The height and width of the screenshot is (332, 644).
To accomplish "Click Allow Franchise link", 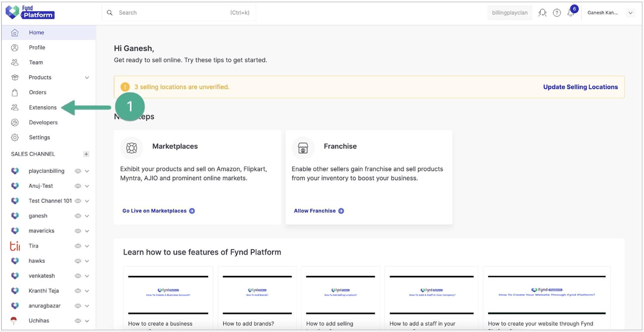I will (x=315, y=211).
